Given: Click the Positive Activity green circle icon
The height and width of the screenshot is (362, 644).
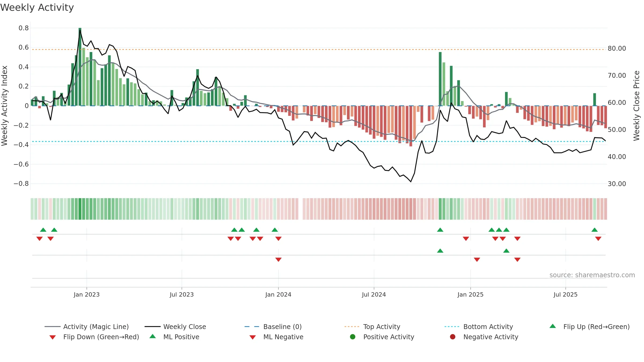Looking at the screenshot, I should [x=353, y=337].
